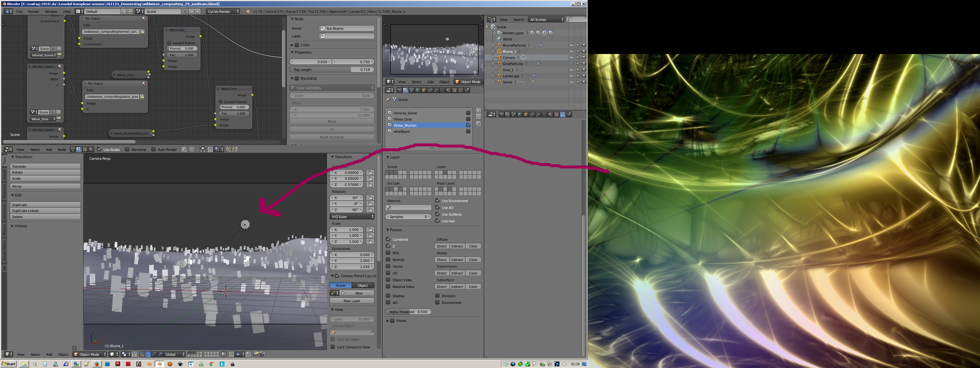Open the Material properties tab in the left properties panel

point(448,90)
